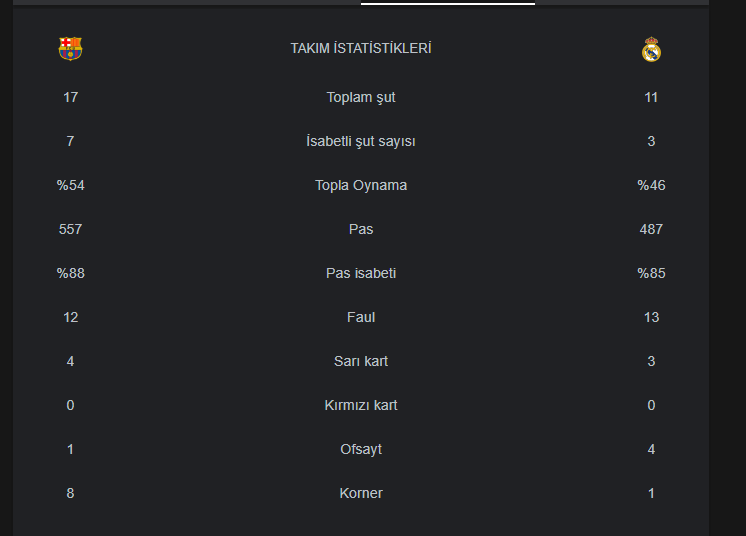Image resolution: width=746 pixels, height=536 pixels.
Task: Select the TAKIM İSTATİSTİKLERİ heading
Action: coord(361,49)
